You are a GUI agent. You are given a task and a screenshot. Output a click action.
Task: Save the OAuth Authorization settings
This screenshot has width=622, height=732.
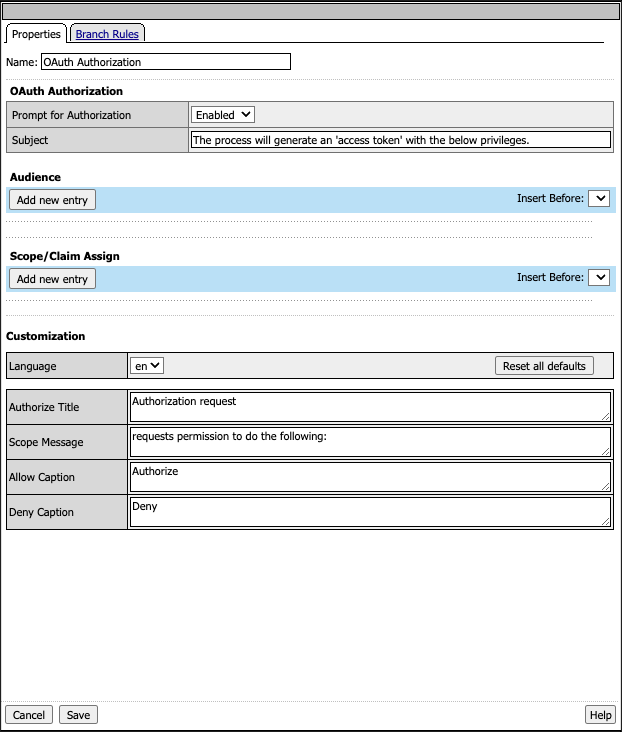point(78,715)
